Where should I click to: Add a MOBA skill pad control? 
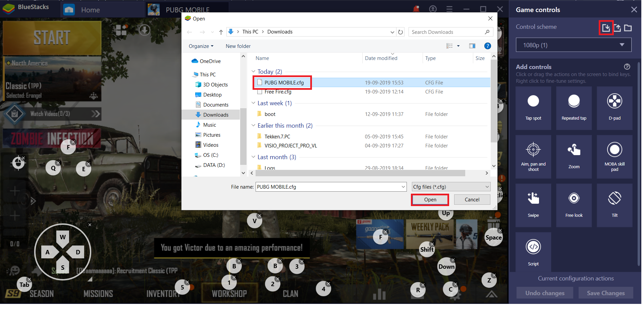[x=614, y=157]
